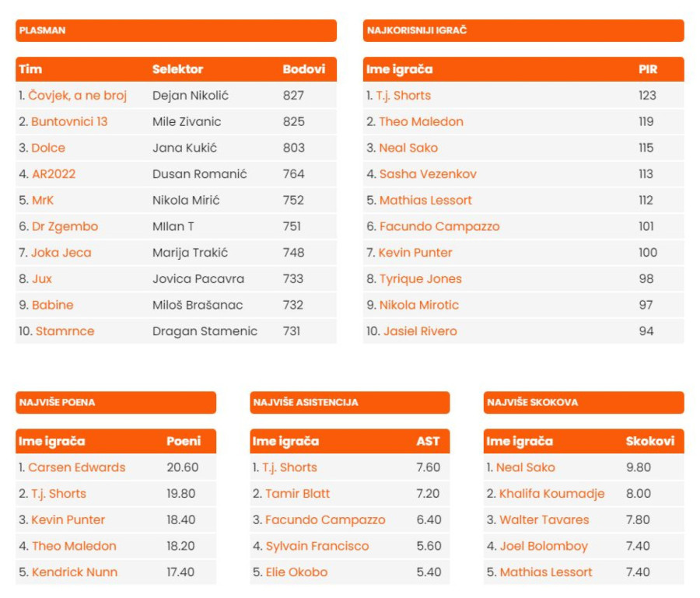Screen dimensions: 700x598
Task: Select the Walter Tavares player link
Action: [544, 519]
